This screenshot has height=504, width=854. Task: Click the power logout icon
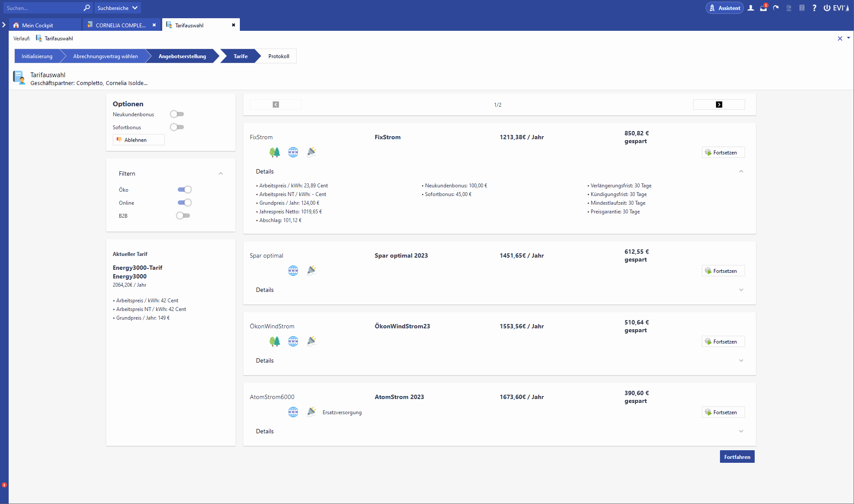(x=827, y=8)
